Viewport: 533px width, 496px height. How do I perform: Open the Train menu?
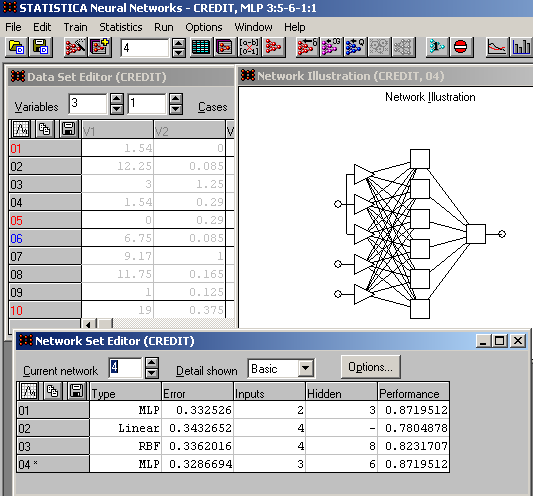75,27
